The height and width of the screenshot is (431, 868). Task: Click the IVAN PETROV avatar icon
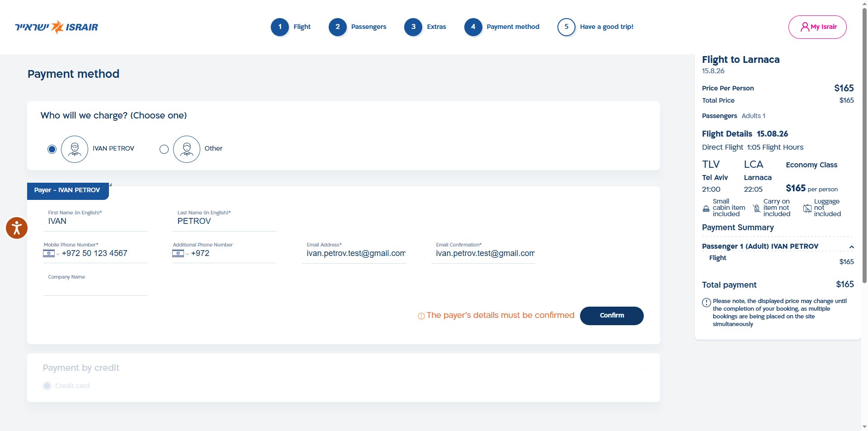(75, 149)
